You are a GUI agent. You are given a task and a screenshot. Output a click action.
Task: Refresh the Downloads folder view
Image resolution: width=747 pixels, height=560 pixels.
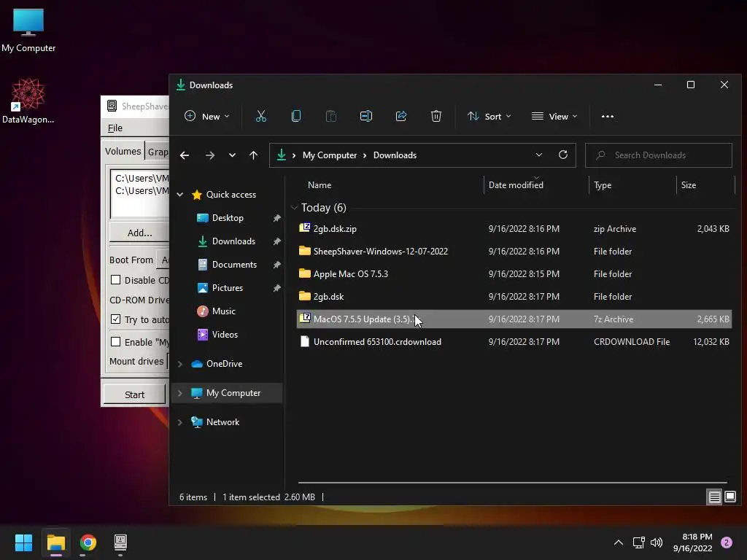tap(563, 155)
